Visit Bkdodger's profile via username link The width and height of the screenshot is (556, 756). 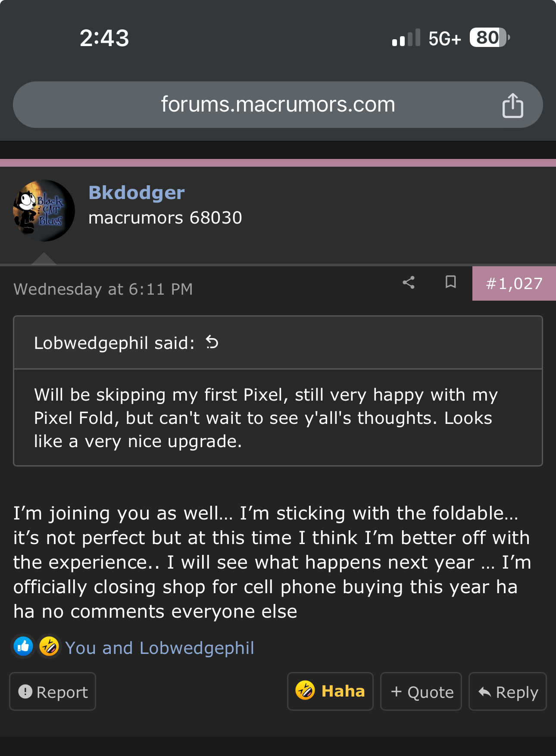pos(136,193)
